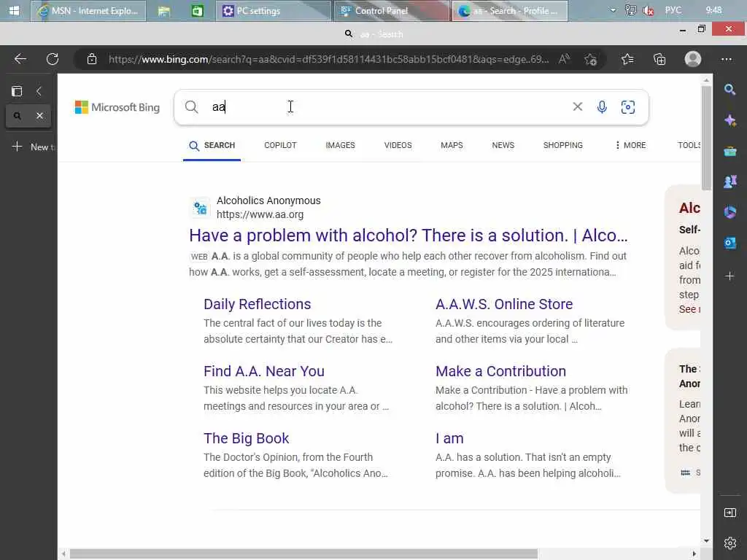Open sidebar Tools briefcase icon
Viewport: 747px width, 560px height.
tap(729, 152)
